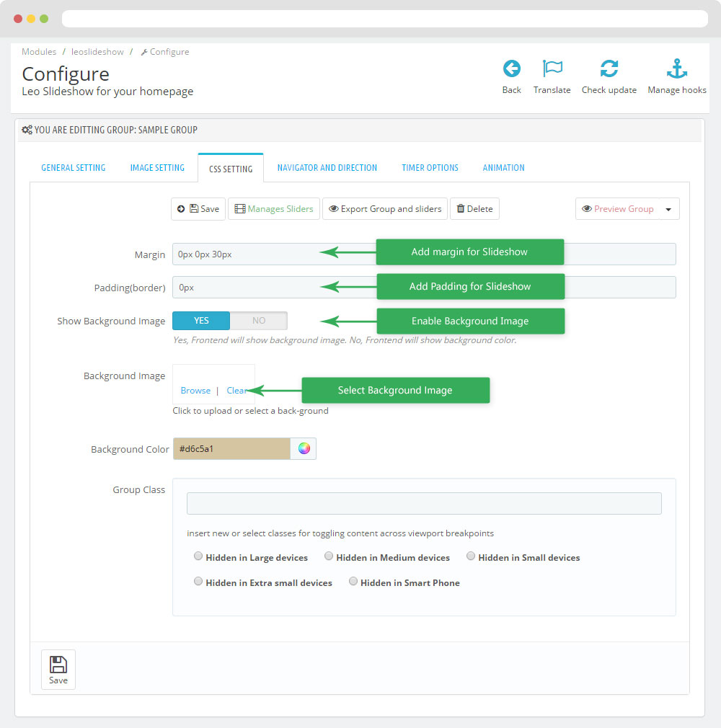Click the #d6c5a1 background color field
721x728 pixels.
[x=232, y=448]
